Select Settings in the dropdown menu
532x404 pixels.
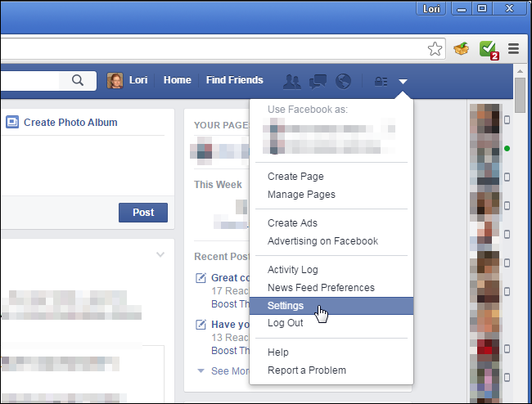tap(331, 306)
